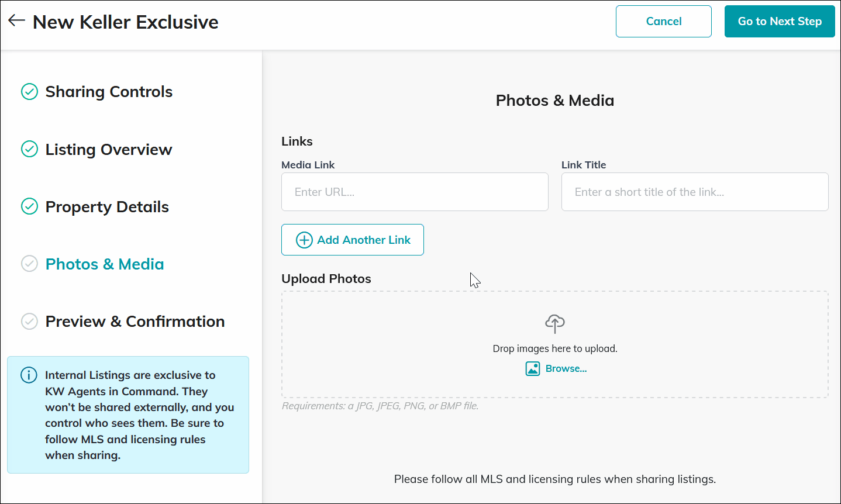This screenshot has height=504, width=841.
Task: Select the Photos & Media step
Action: pos(105,264)
